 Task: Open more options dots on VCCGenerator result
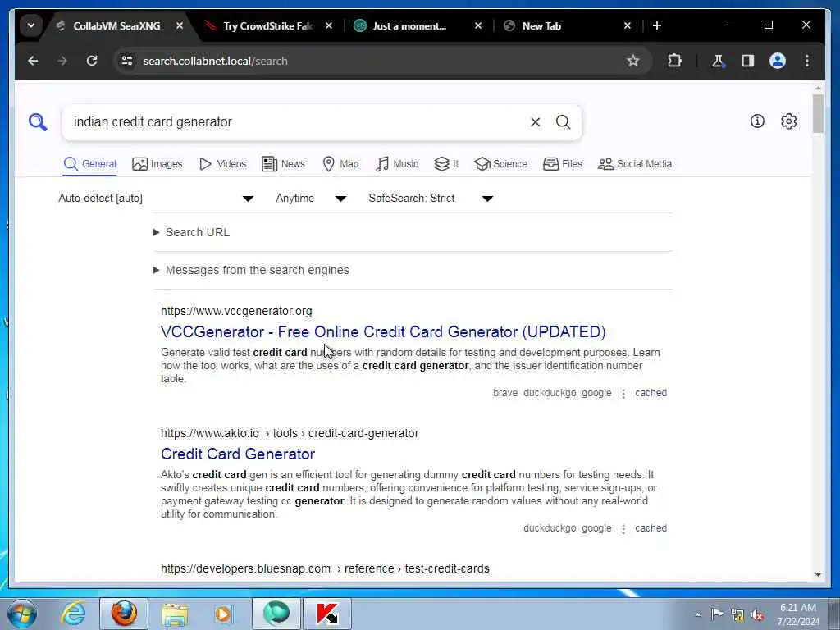point(623,394)
